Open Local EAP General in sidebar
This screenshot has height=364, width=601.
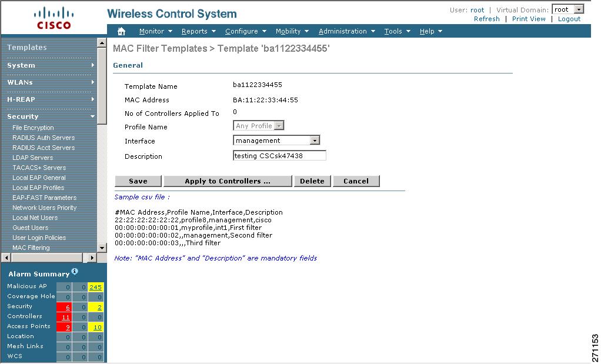pos(39,178)
